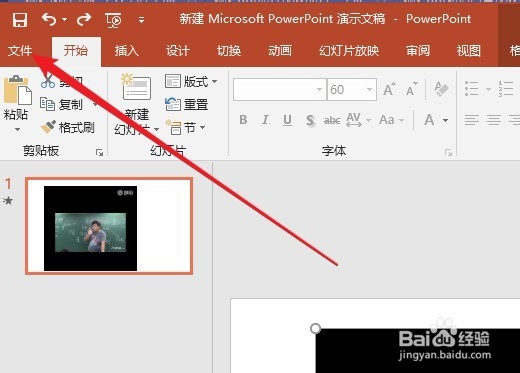This screenshot has height=373, width=520.
Task: Click the 新建幻灯片 icon
Action: coord(136,88)
